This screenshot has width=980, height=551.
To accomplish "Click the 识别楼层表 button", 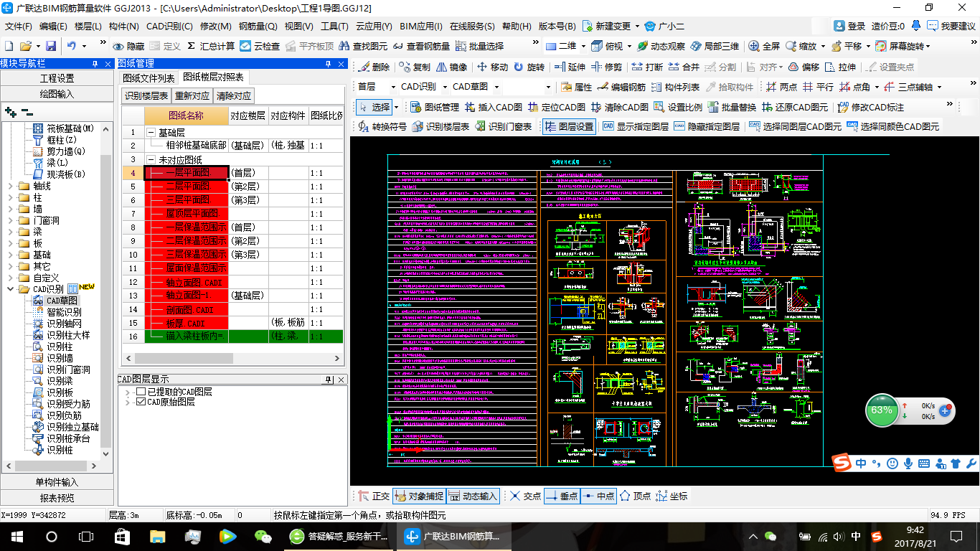I will pyautogui.click(x=146, y=96).
